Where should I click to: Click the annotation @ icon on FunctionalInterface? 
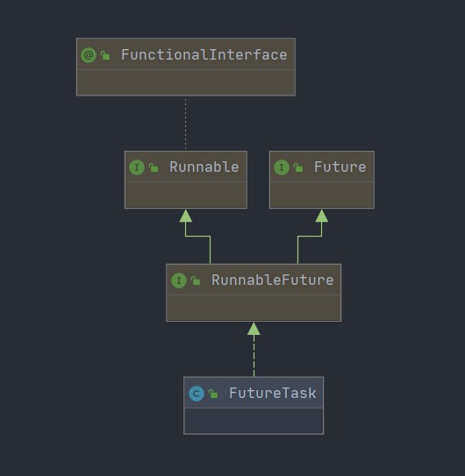pyautogui.click(x=89, y=55)
